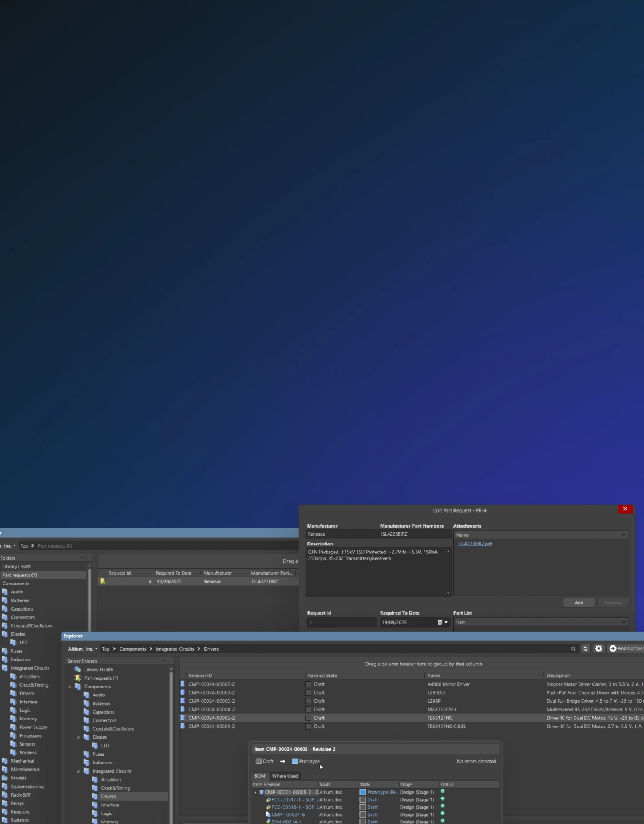The height and width of the screenshot is (824, 644).
Task: Click the Draft state box for MAX232CSE+
Action: point(309,710)
